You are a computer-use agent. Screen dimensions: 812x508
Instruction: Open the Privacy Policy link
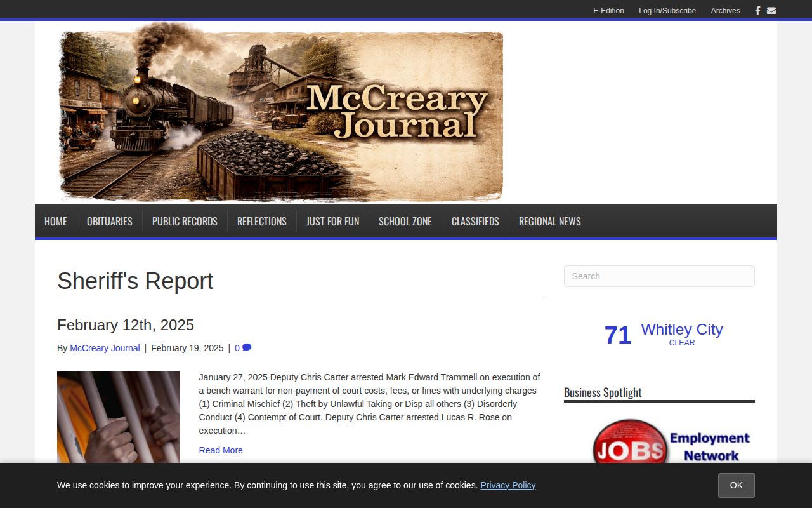(508, 485)
